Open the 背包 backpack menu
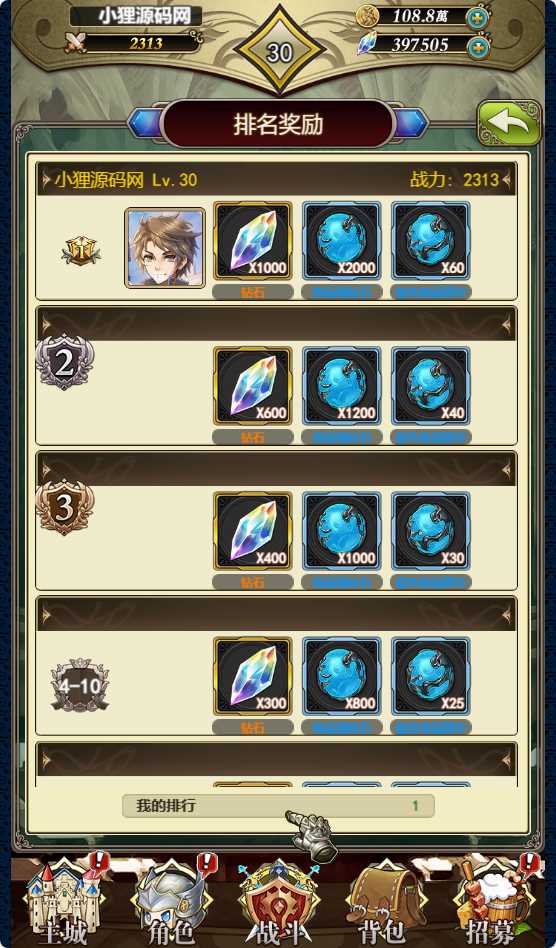The image size is (556, 948). (x=381, y=899)
